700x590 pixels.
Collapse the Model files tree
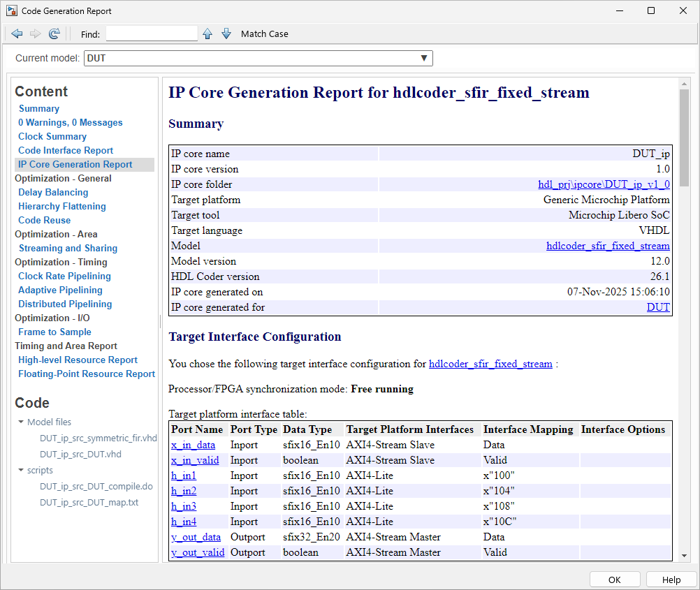[x=20, y=422]
